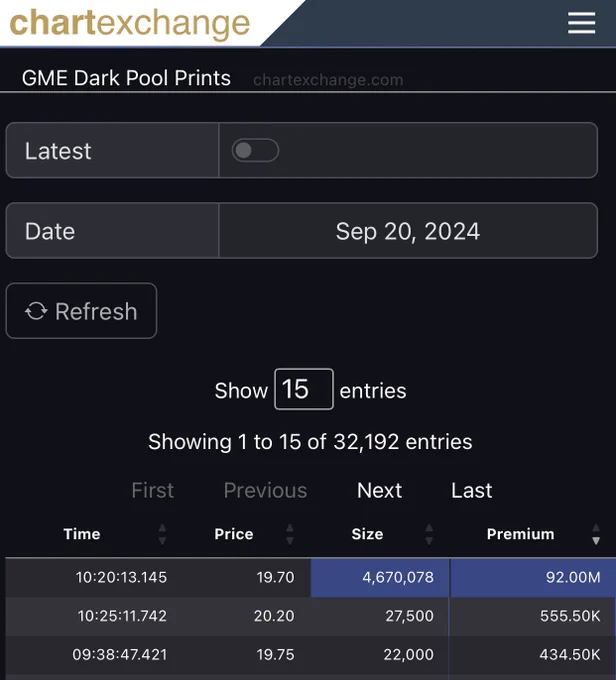Click the disabled Previous page link

click(265, 490)
